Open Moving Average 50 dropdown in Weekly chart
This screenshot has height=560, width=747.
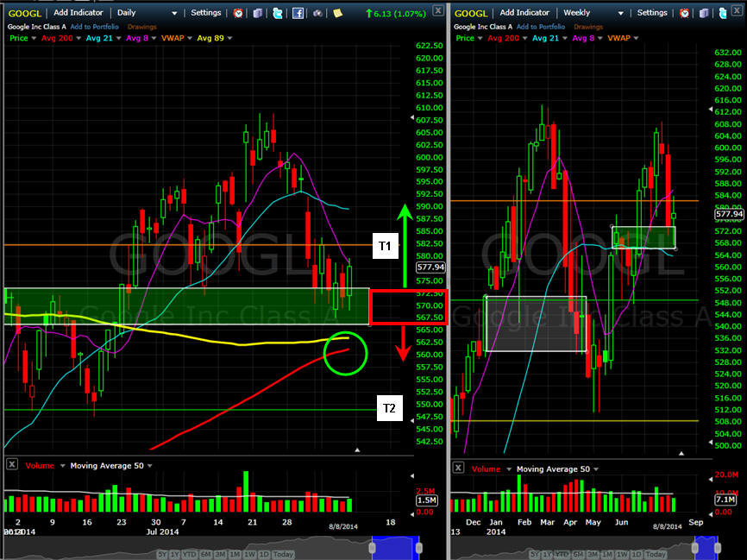pyautogui.click(x=596, y=469)
